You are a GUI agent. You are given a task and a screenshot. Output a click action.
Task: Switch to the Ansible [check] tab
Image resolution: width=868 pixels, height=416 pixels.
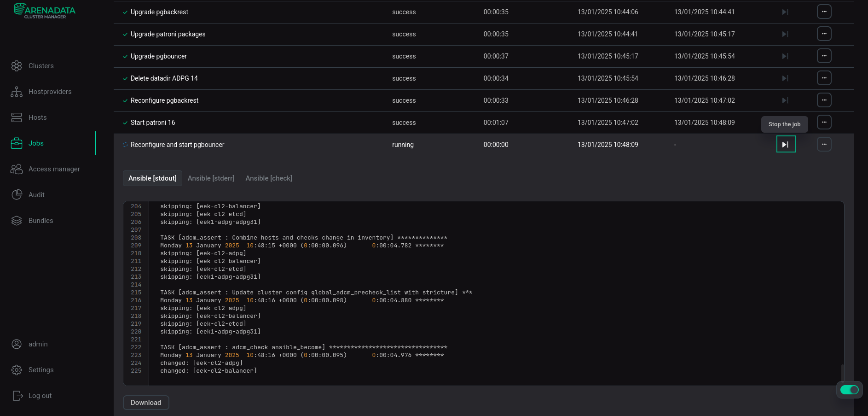click(269, 178)
